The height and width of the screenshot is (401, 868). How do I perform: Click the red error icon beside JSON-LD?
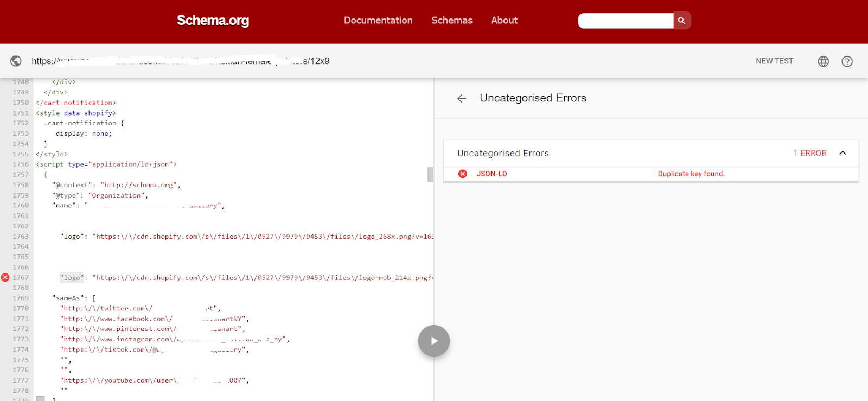[x=463, y=174]
